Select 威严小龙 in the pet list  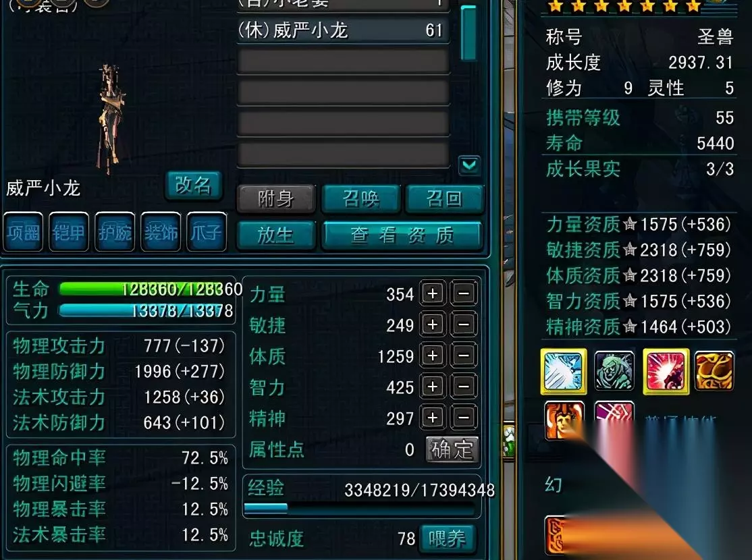coord(344,30)
